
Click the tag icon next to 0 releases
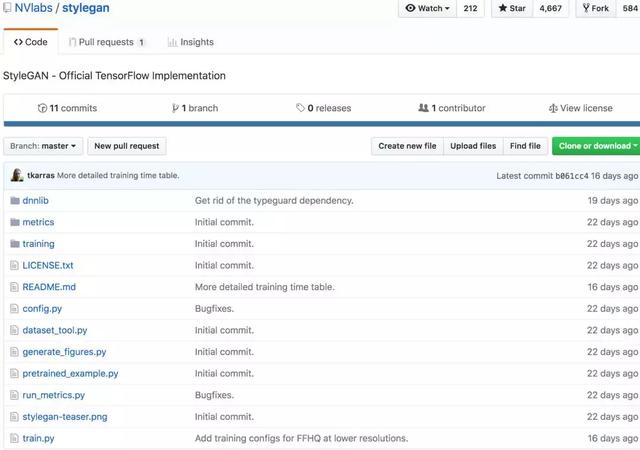(x=300, y=108)
